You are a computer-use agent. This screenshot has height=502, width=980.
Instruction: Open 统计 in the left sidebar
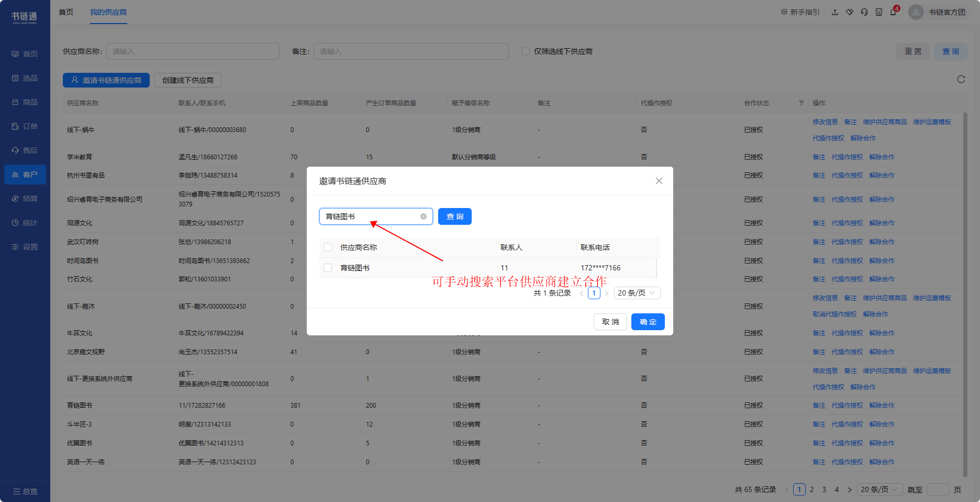pos(25,223)
